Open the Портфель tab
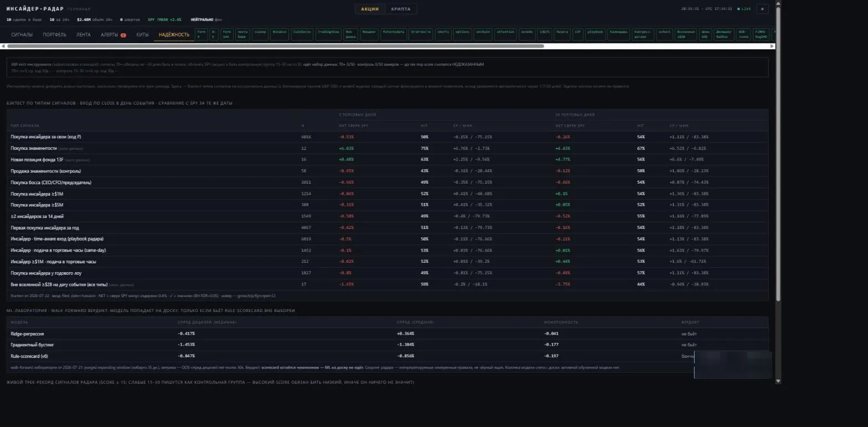Viewport: 868px width, 427px height. [x=54, y=35]
